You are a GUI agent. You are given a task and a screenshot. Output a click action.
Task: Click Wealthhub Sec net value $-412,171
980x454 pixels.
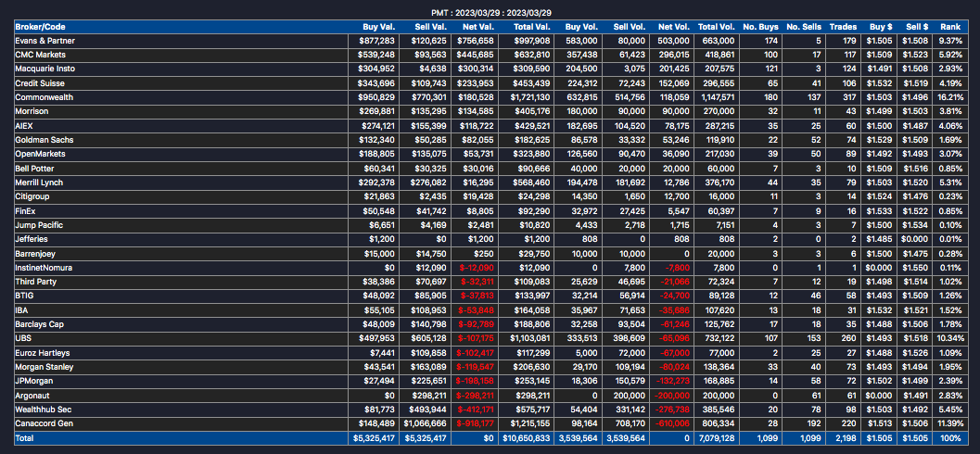pos(475,410)
